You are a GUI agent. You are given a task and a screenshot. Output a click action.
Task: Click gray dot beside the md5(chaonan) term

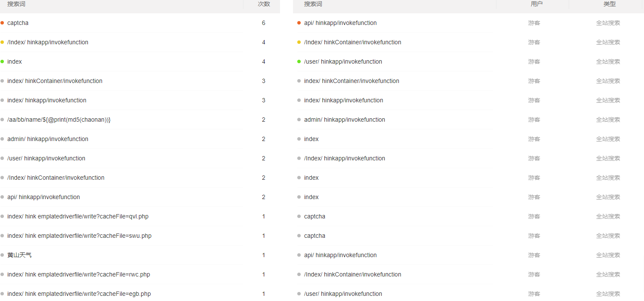pos(2,120)
